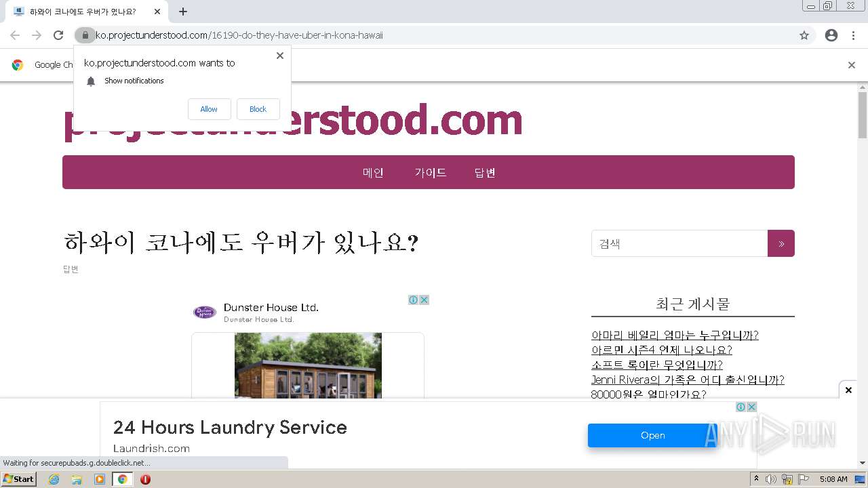The height and width of the screenshot is (488, 868).
Task: Open bottom banner ad info icon
Action: pyautogui.click(x=741, y=407)
